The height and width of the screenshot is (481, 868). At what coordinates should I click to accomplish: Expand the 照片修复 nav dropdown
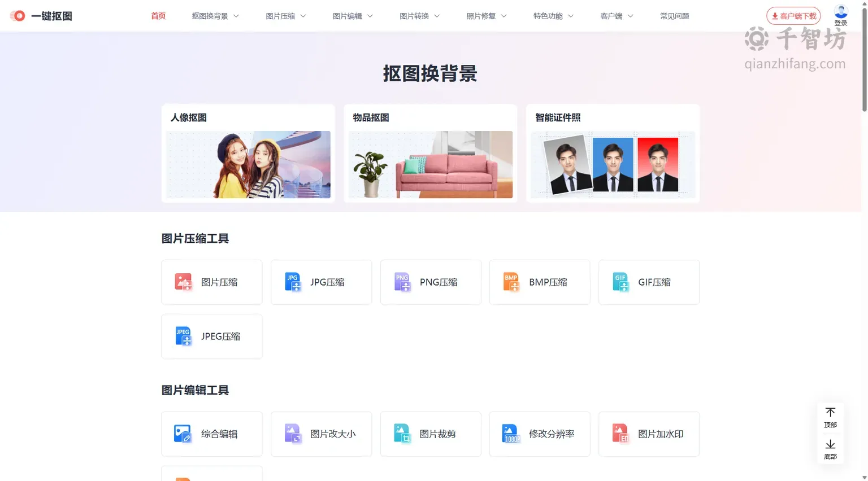pos(487,16)
